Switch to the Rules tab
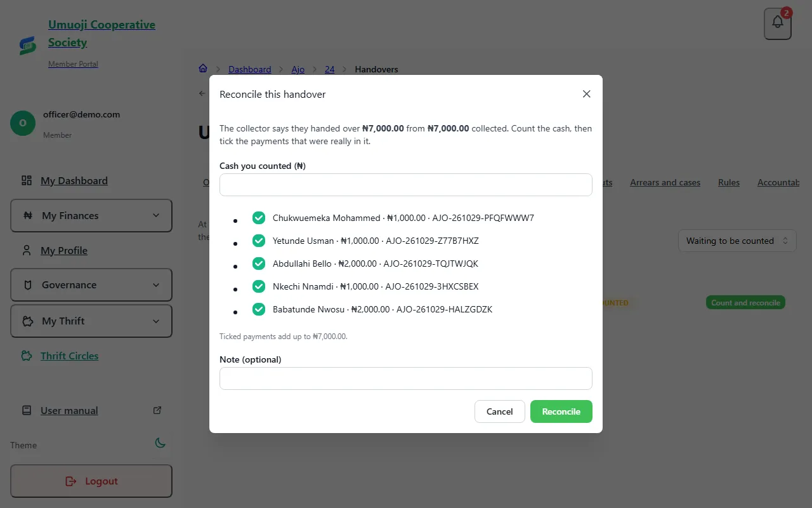 tap(729, 182)
